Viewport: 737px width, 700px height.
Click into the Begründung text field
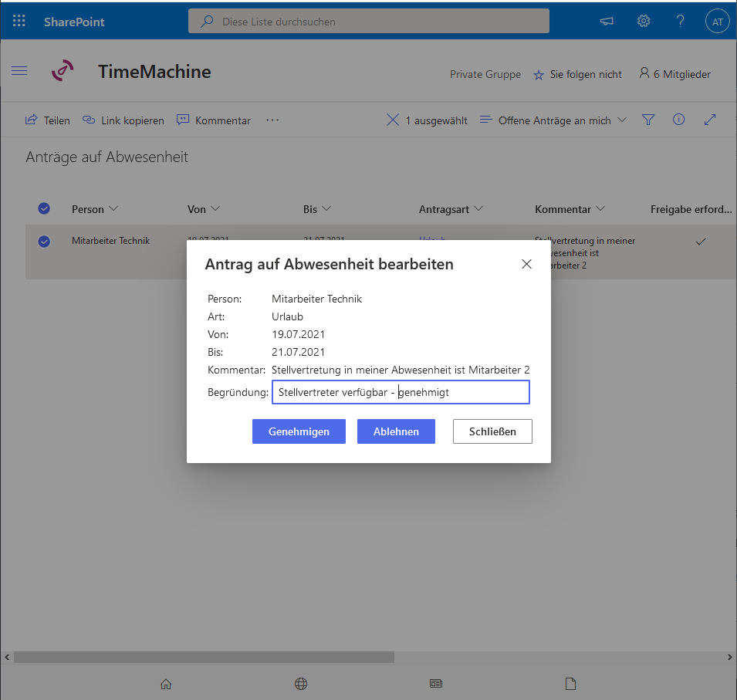click(401, 392)
